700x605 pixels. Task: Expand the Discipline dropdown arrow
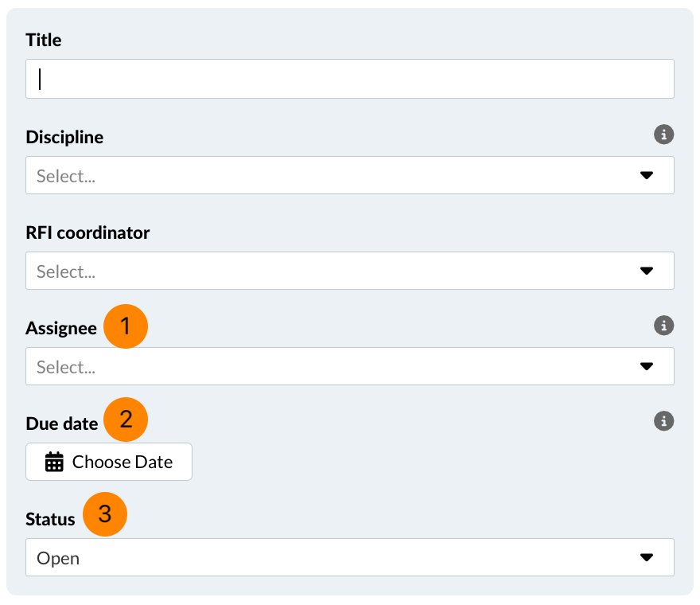(x=646, y=175)
